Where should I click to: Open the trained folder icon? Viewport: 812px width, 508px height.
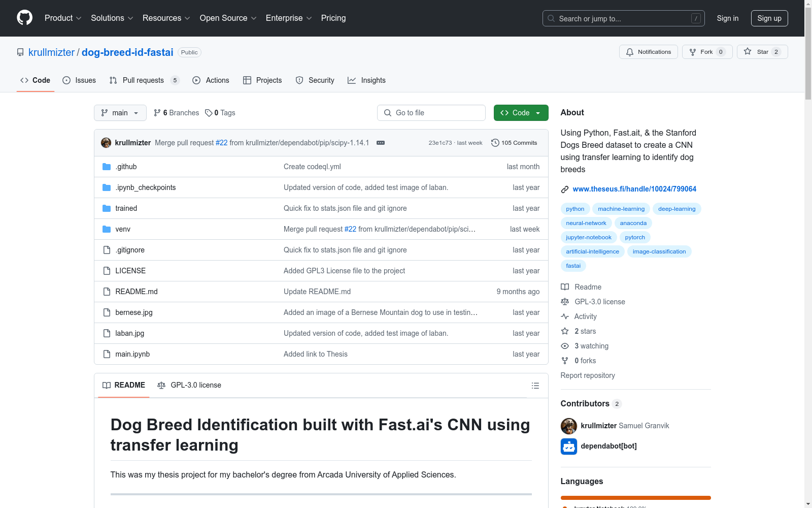[107, 208]
